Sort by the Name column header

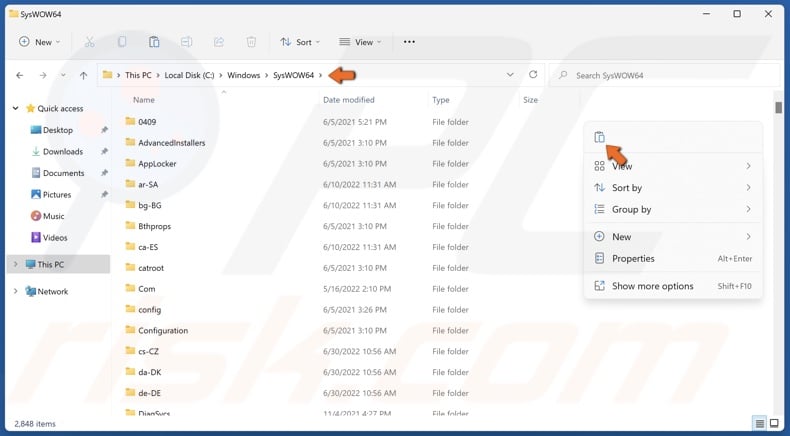point(144,100)
